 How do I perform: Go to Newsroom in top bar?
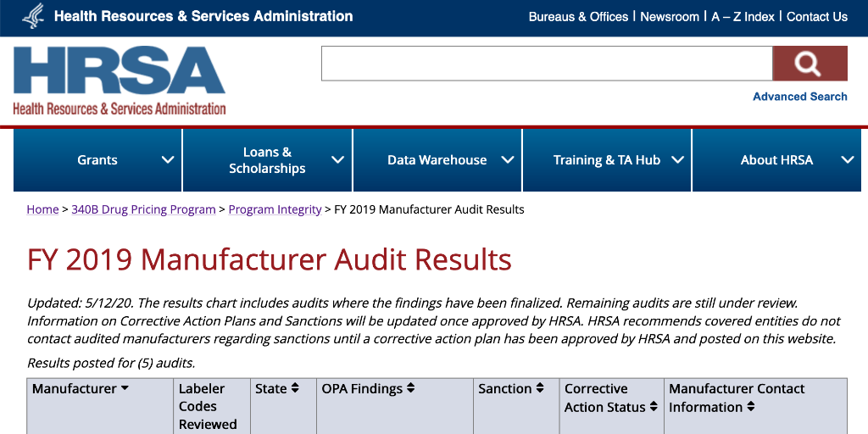(670, 17)
